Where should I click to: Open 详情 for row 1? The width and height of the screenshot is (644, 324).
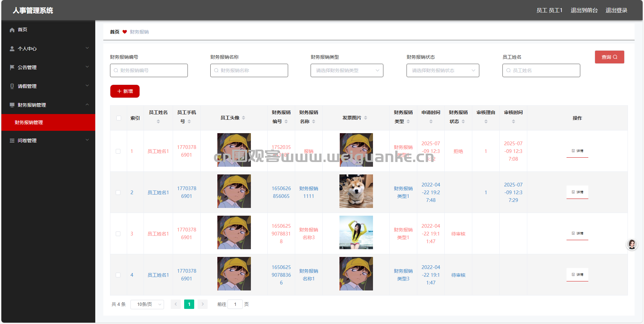[x=577, y=151]
